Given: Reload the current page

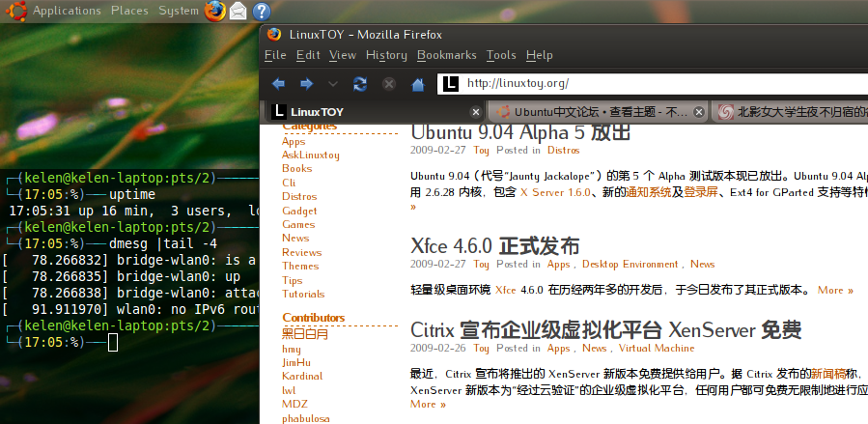Looking at the screenshot, I should 360,84.
